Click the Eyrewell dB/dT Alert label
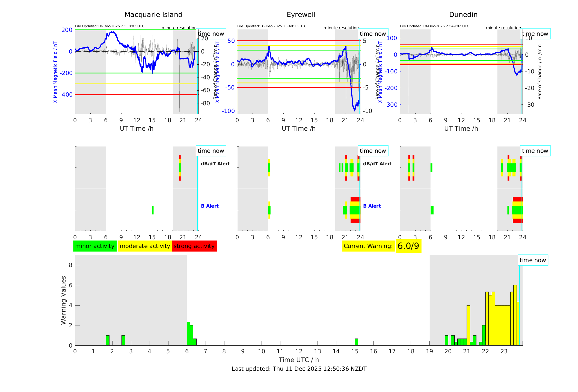The width and height of the screenshot is (578, 392). [x=377, y=164]
